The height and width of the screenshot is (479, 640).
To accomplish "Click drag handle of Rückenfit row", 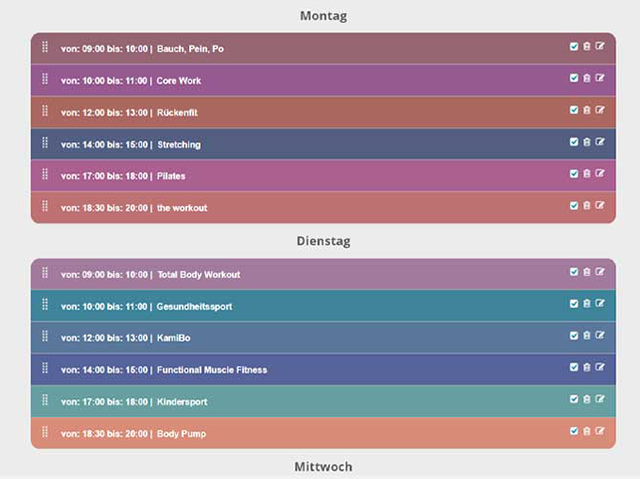I will point(45,111).
